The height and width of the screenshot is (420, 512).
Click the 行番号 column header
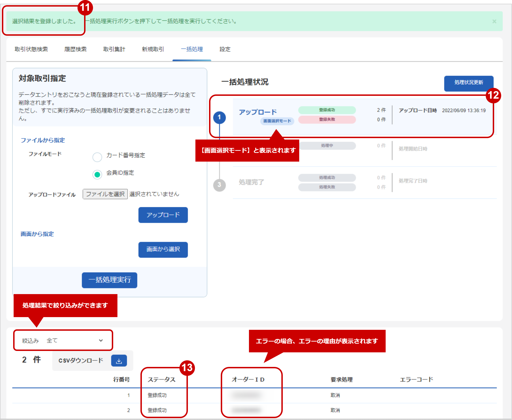(x=121, y=379)
